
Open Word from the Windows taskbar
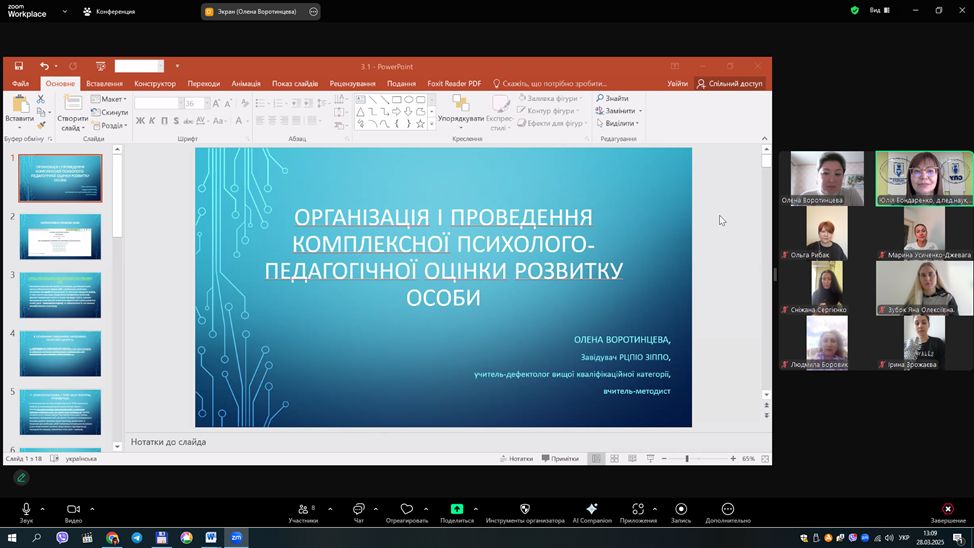(212, 538)
